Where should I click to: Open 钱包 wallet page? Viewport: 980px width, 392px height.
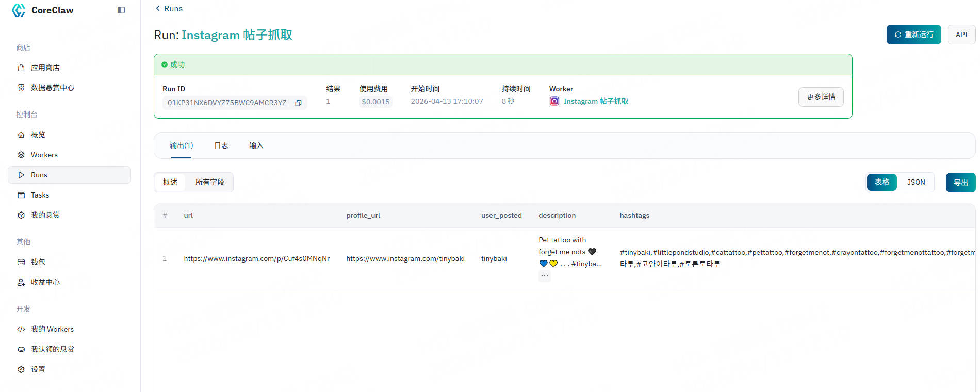[x=38, y=262]
